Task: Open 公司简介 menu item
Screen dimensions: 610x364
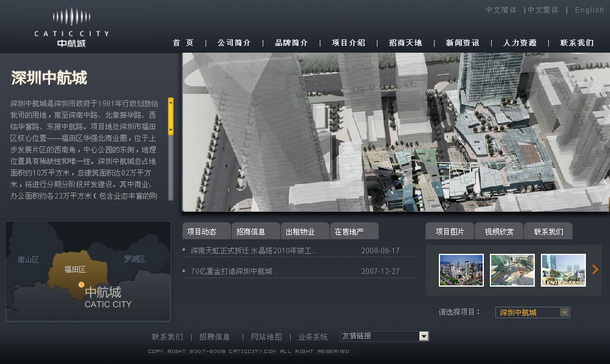Action: 234,43
